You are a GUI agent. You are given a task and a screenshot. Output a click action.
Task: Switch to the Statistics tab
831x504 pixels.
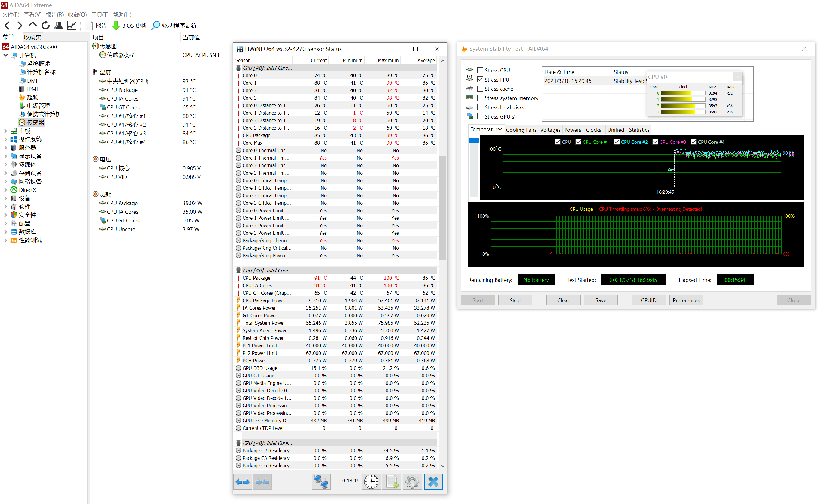(x=639, y=130)
